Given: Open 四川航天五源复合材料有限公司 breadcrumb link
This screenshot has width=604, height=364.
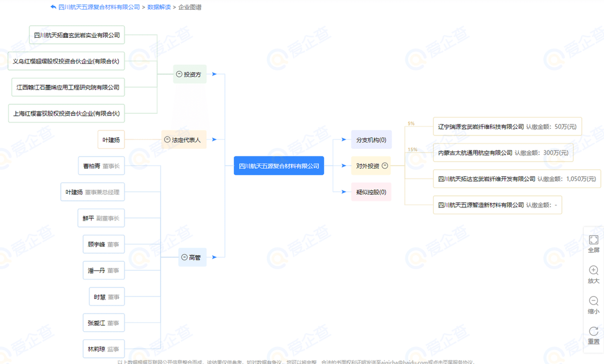Looking at the screenshot, I should coord(99,8).
